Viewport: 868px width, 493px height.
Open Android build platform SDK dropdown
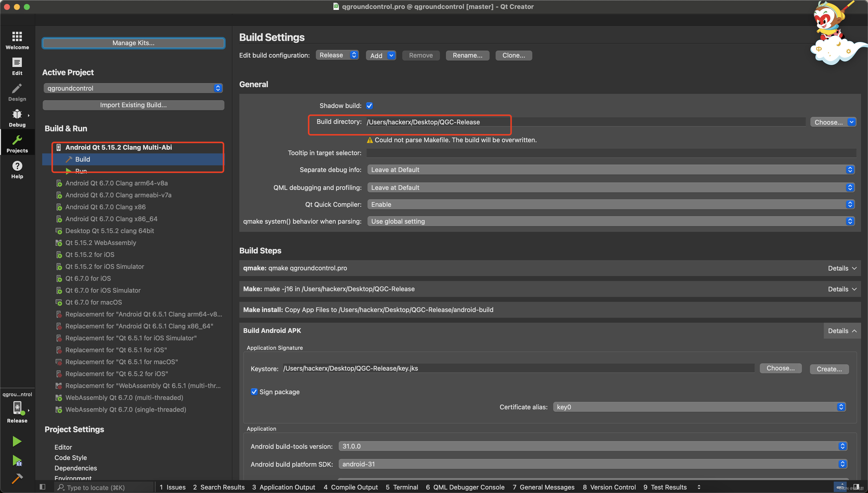click(x=593, y=464)
